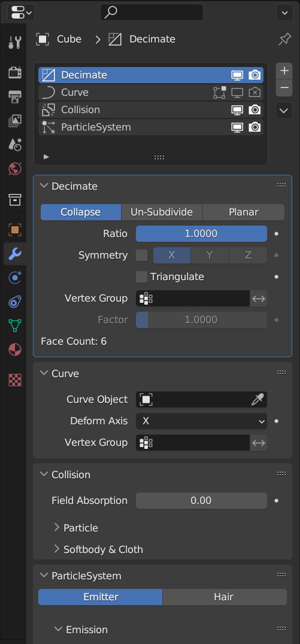Viewport: 300px width, 644px height.
Task: Open the Particles properties tab
Action: click(15, 278)
